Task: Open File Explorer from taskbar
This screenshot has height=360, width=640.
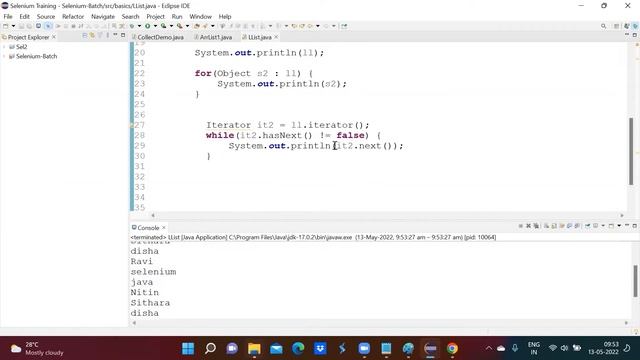Action: point(254,349)
